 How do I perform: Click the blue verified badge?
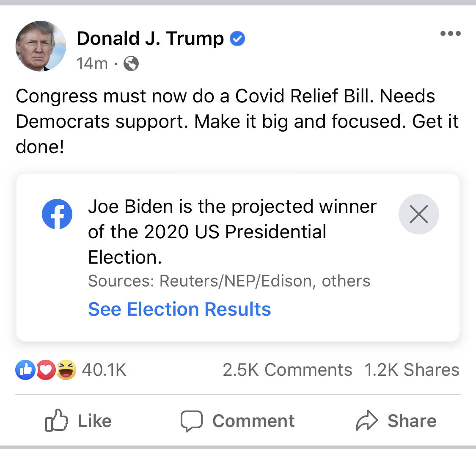(237, 39)
